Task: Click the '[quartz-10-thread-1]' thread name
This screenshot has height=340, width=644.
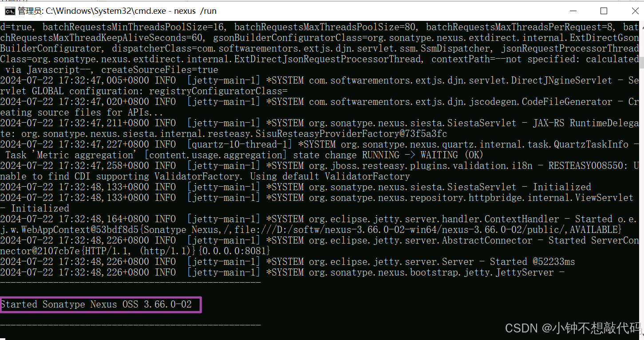Action: coord(240,144)
